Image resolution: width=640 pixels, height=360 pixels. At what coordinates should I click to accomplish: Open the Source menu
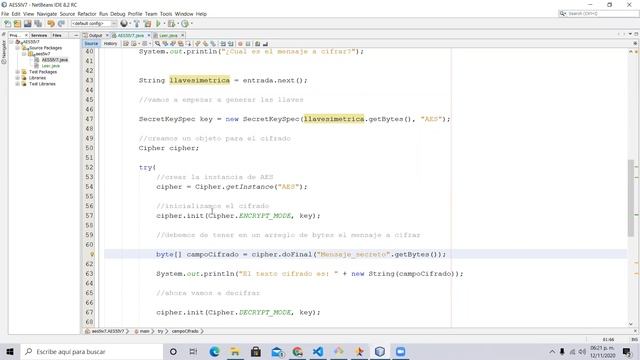[x=67, y=14]
